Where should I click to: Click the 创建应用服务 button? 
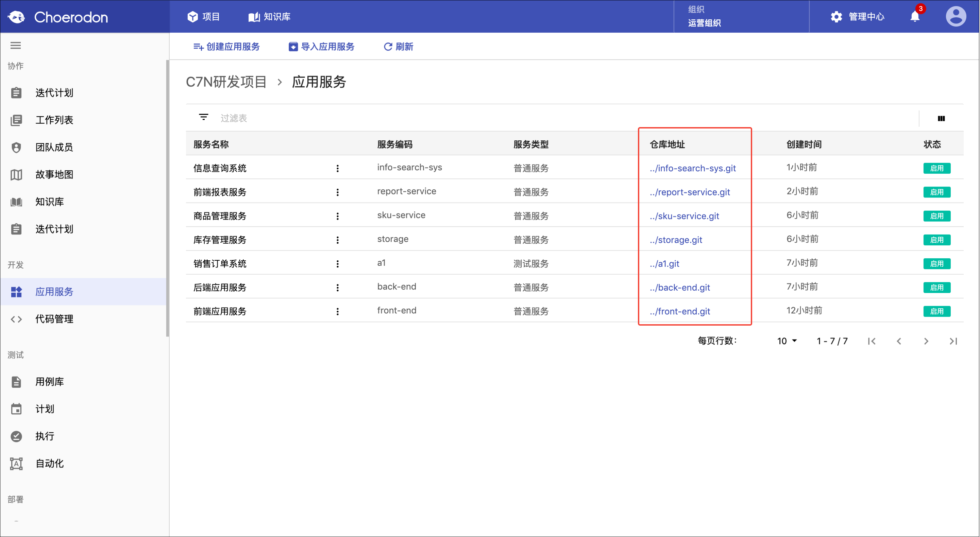(x=226, y=47)
